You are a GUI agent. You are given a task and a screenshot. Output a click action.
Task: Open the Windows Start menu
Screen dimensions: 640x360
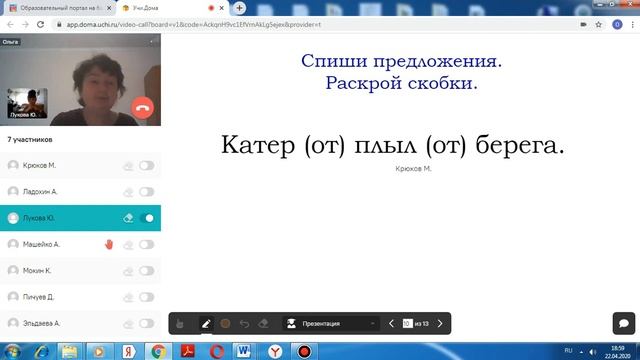coord(13,351)
